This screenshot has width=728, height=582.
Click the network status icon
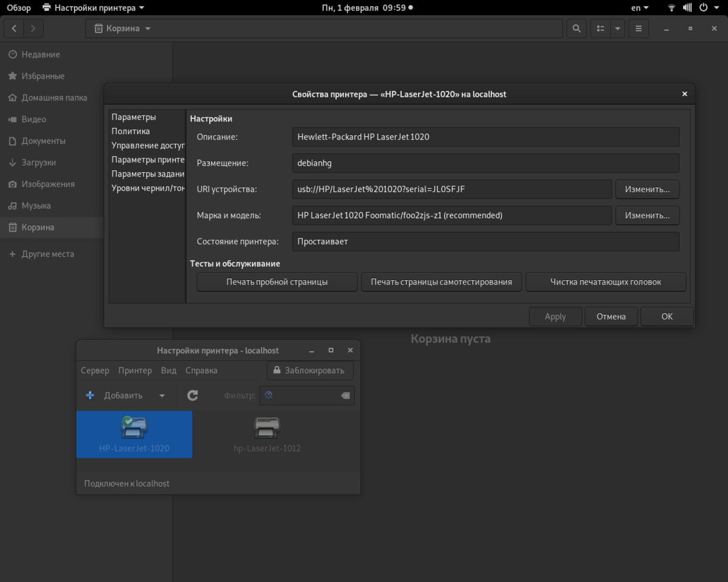click(x=672, y=8)
